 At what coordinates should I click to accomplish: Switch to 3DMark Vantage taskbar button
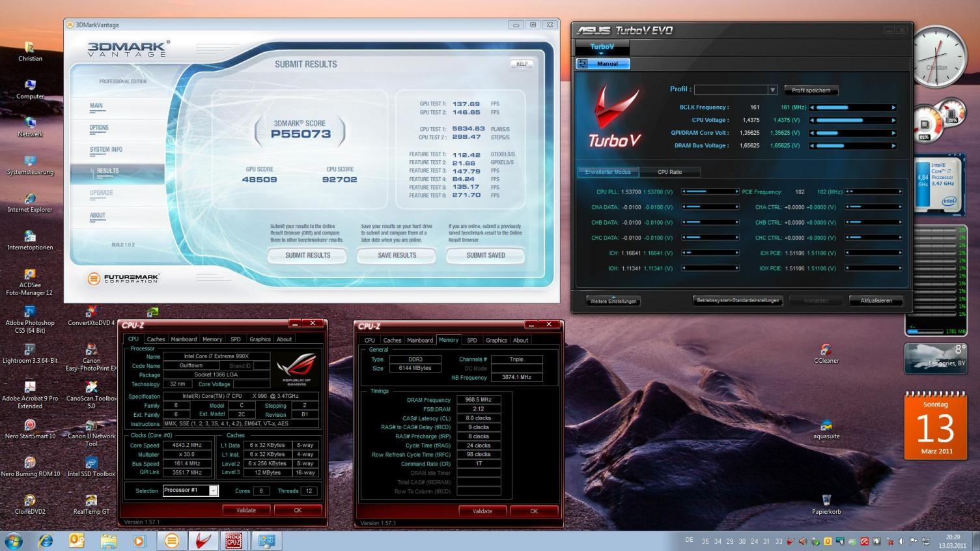171,541
